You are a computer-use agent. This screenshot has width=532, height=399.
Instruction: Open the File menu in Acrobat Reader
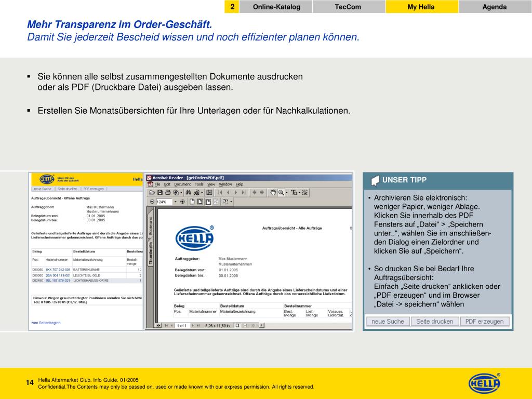[157, 184]
